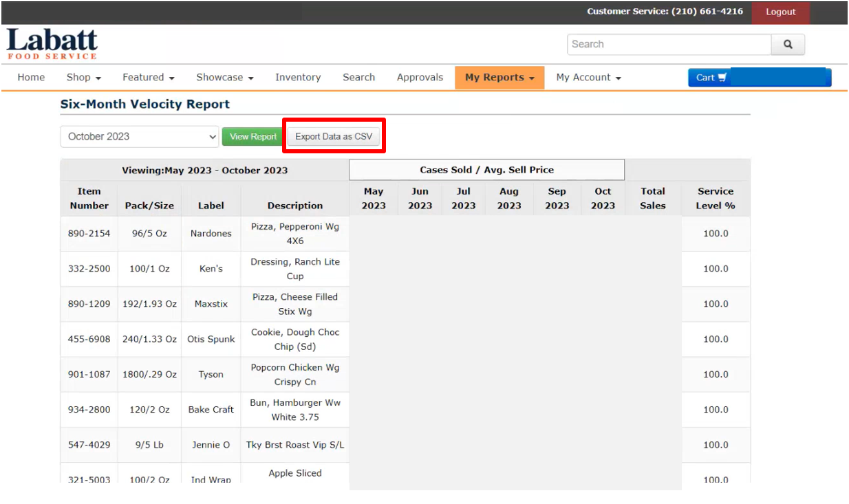Open the Search page from the navbar
This screenshot has width=849, height=504.
[358, 77]
